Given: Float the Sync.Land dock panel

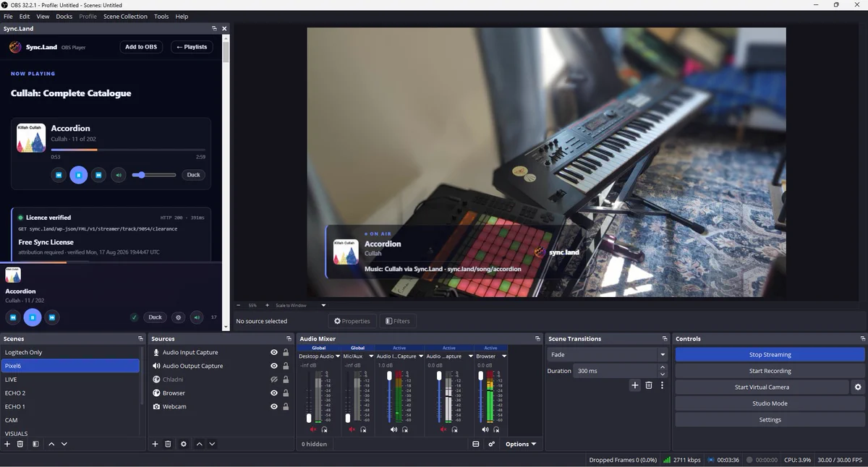Looking at the screenshot, I should point(214,28).
